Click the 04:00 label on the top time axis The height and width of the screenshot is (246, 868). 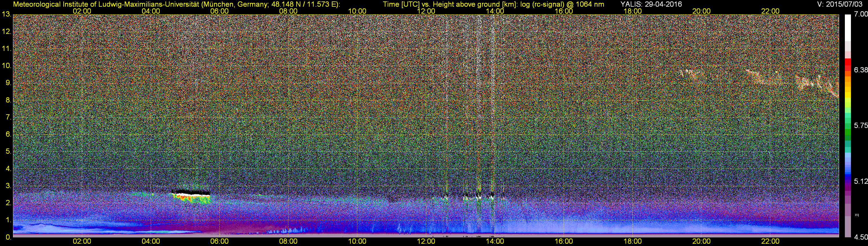tap(151, 11)
